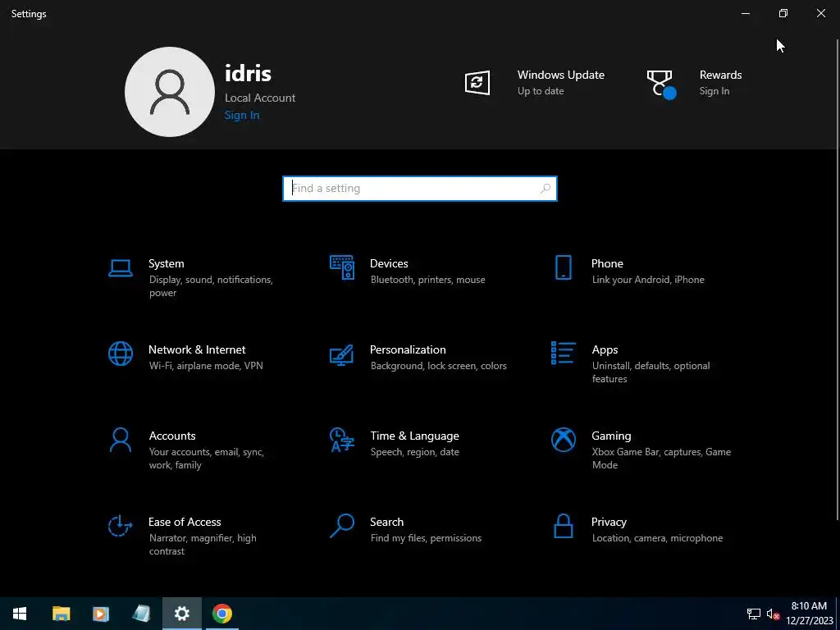
Task: Click the Ease of Access title
Action: [x=185, y=523]
